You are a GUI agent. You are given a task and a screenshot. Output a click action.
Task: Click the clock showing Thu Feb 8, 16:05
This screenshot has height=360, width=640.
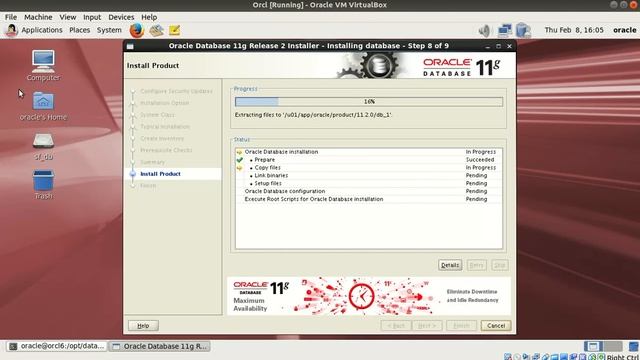tap(573, 30)
